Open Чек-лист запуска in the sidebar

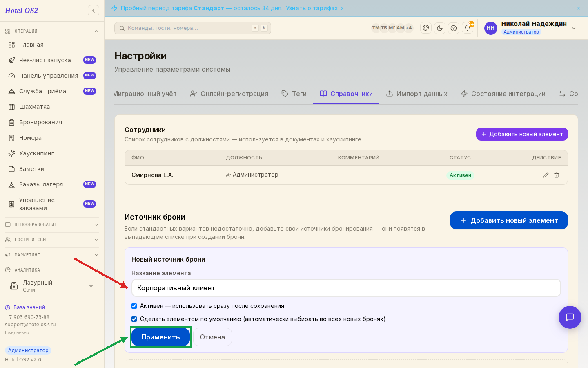pyautogui.click(x=52, y=60)
